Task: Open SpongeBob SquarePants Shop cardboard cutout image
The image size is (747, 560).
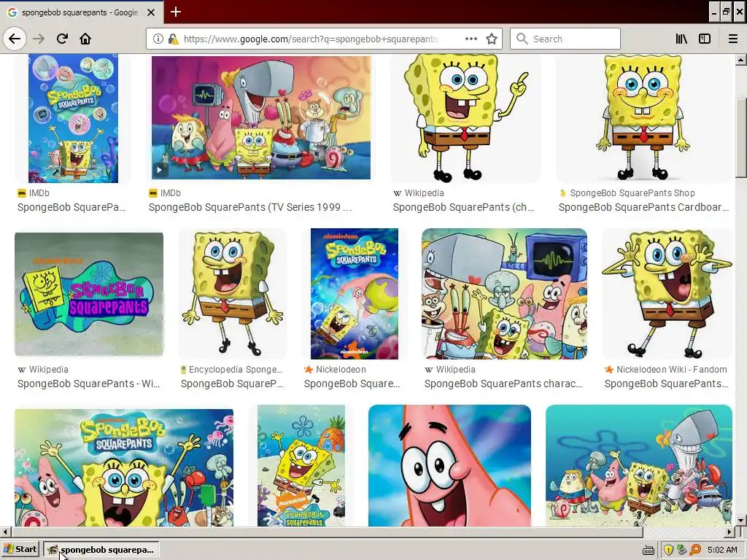Action: tap(643, 118)
